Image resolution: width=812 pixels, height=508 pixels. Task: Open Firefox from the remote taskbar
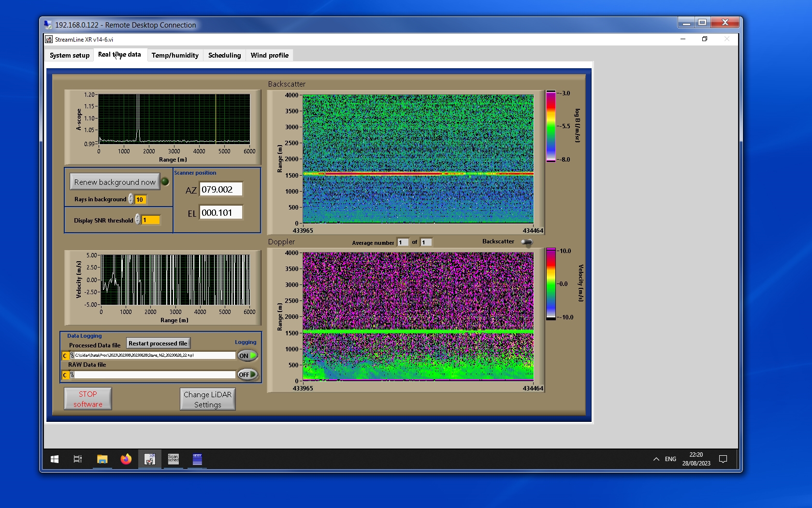[126, 459]
